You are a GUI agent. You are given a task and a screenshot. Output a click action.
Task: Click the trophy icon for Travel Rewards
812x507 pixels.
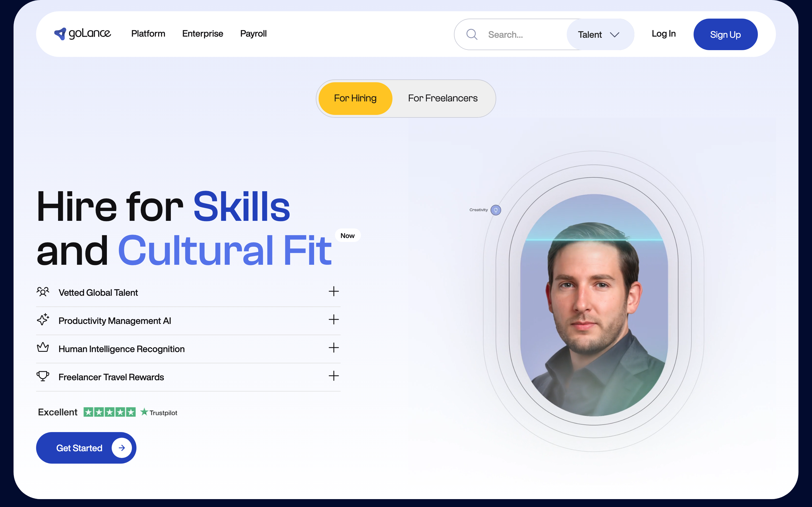pyautogui.click(x=43, y=376)
